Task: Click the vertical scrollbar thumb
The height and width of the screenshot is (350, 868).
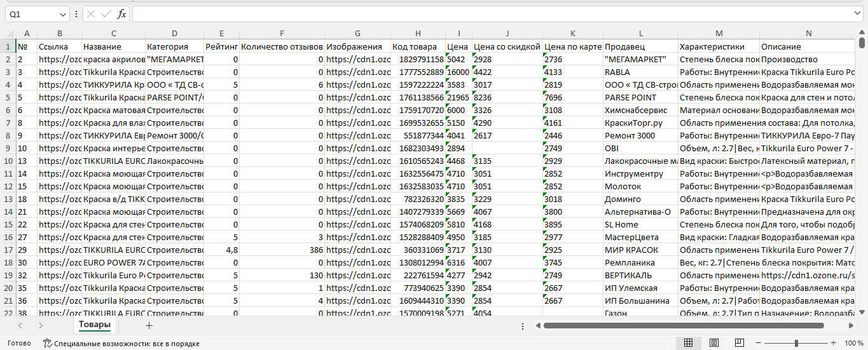Action: pos(862,43)
